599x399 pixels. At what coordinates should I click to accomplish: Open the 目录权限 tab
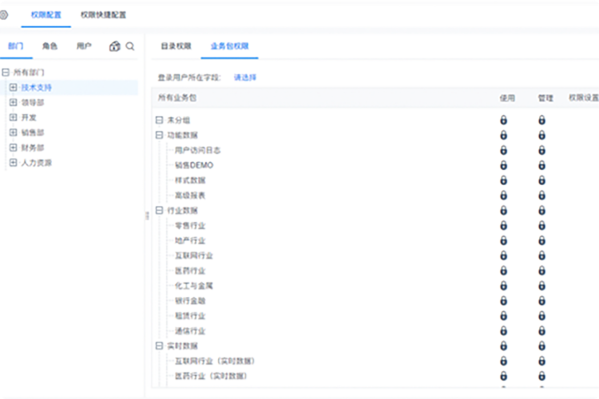point(176,46)
